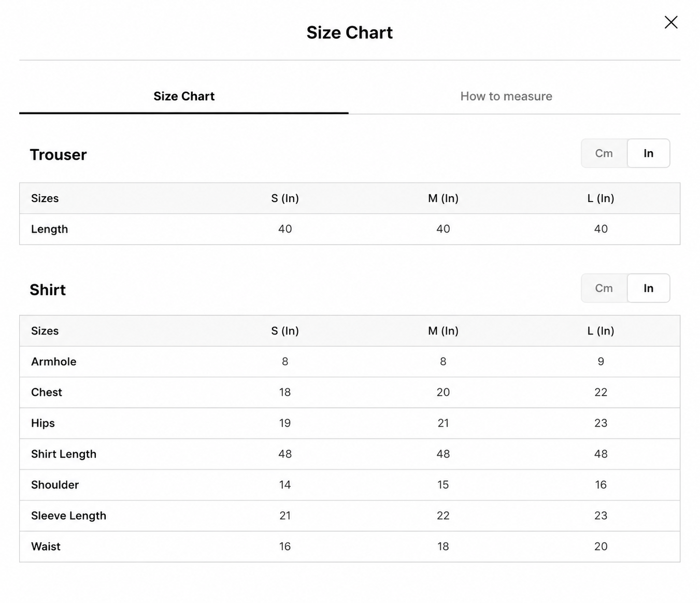This screenshot has height=603, width=700.
Task: Click the Shirt M (In) column header
Action: (x=443, y=331)
